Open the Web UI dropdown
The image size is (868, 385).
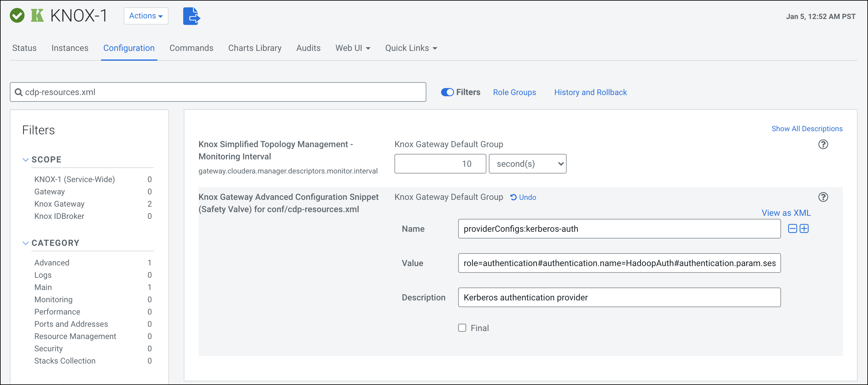click(353, 48)
